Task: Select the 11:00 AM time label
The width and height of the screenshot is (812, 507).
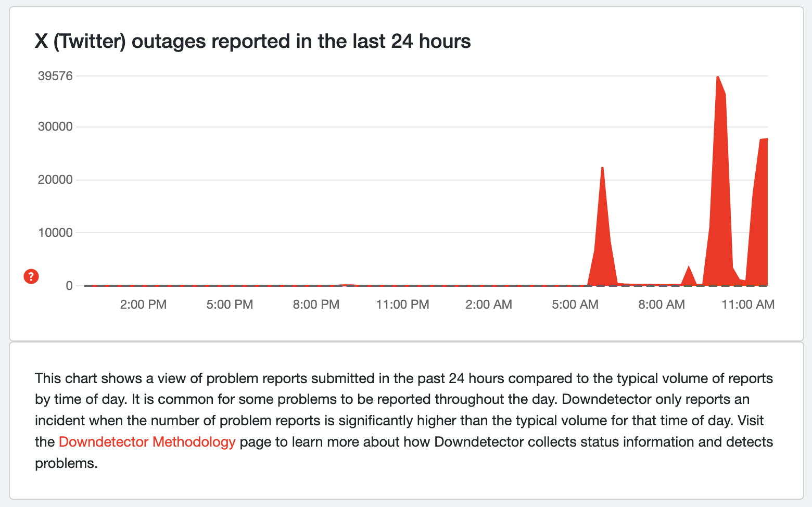Action: click(748, 305)
